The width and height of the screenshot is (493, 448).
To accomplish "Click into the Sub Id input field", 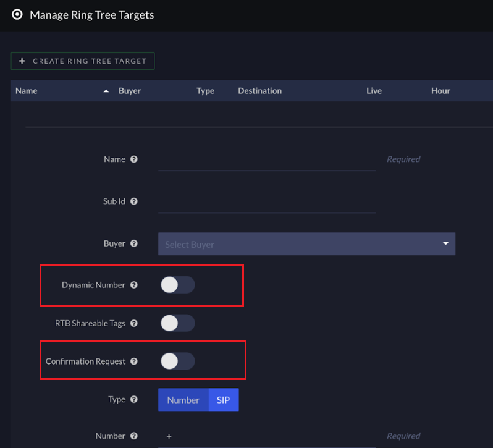I will click(x=267, y=203).
